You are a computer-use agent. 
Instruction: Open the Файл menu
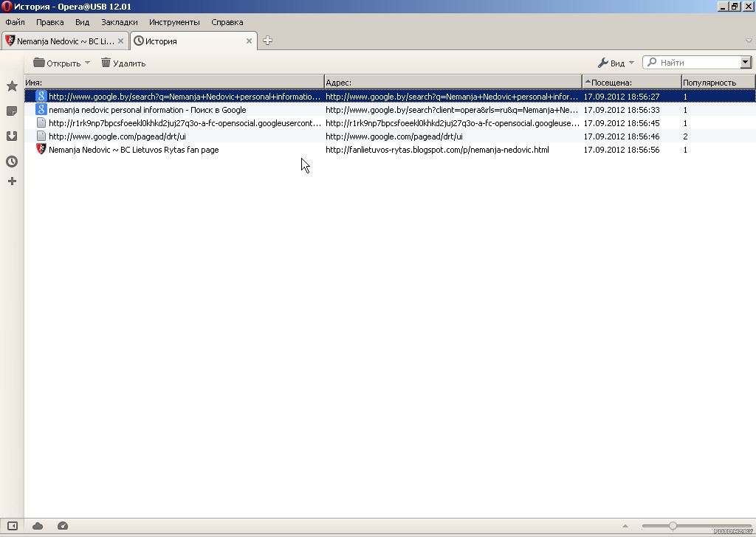[15, 22]
